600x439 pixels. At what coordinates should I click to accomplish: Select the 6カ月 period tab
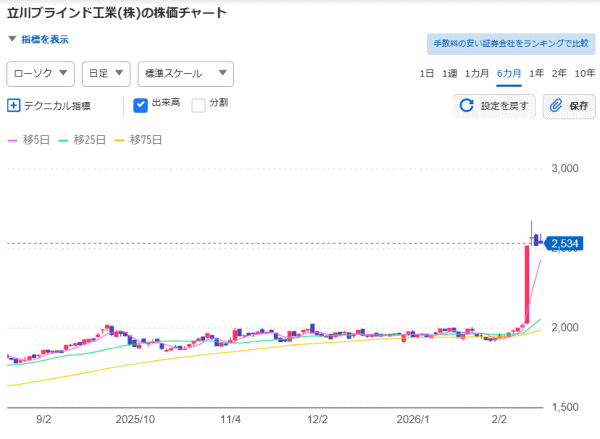click(x=509, y=73)
